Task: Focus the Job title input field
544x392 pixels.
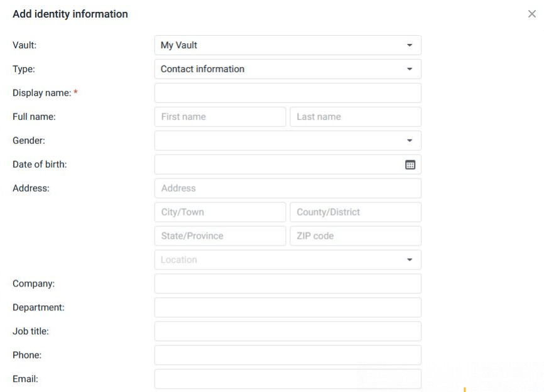Action: 287,331
